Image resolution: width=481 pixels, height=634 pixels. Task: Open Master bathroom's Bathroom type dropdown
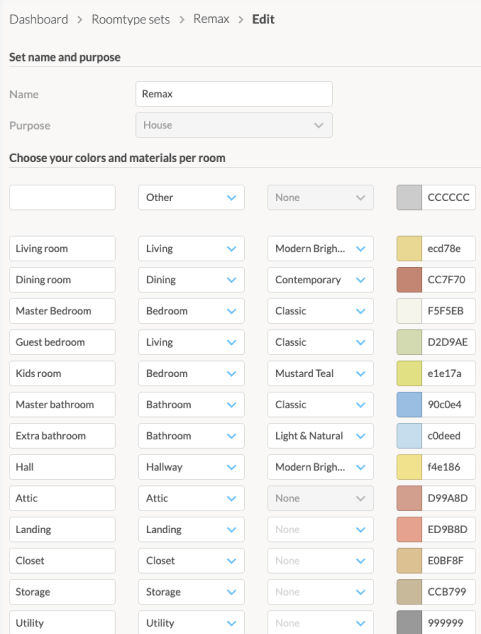click(x=191, y=405)
